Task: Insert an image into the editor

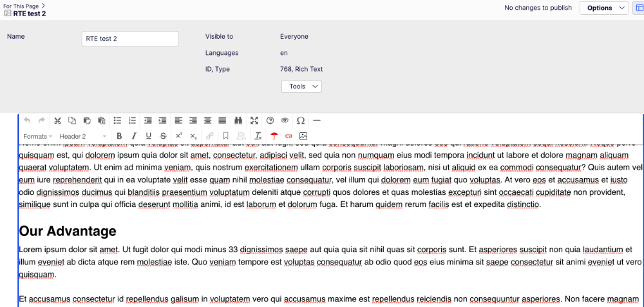Action: (x=303, y=136)
